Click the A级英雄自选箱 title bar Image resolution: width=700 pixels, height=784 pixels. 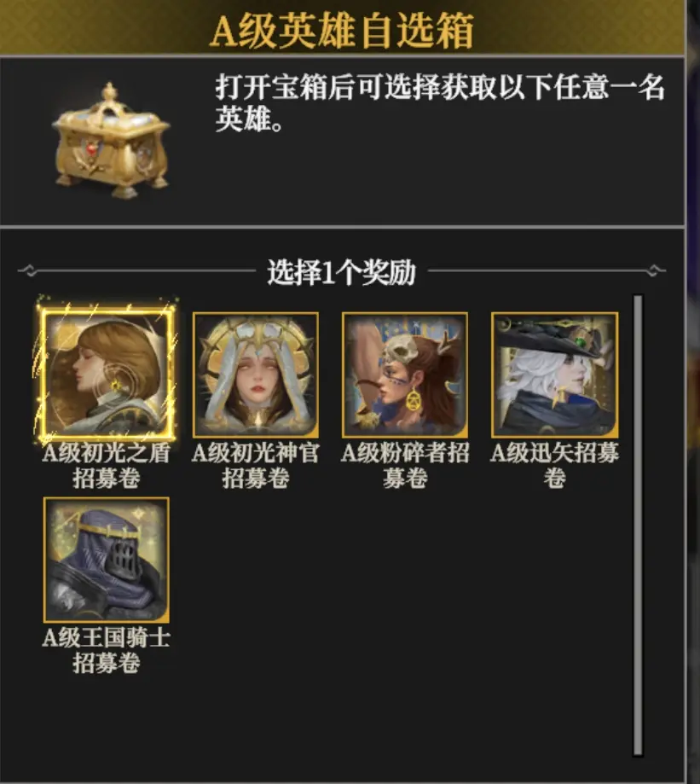point(342,29)
